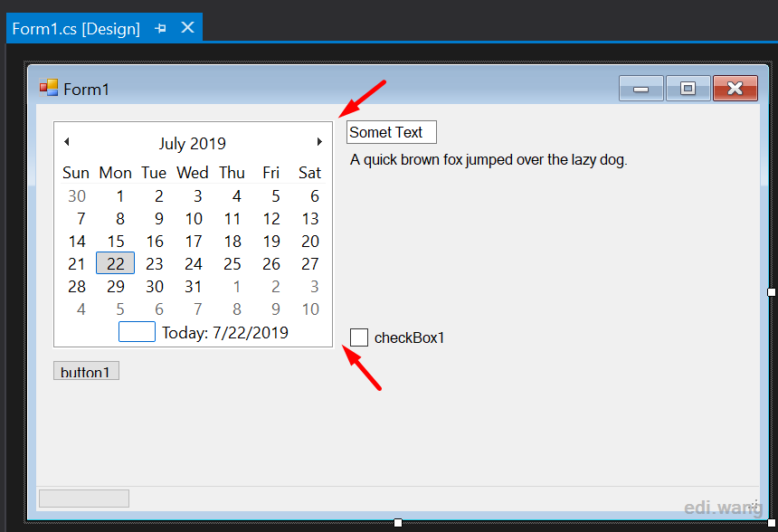Select date 18 in the calendar
The image size is (778, 532).
click(232, 242)
